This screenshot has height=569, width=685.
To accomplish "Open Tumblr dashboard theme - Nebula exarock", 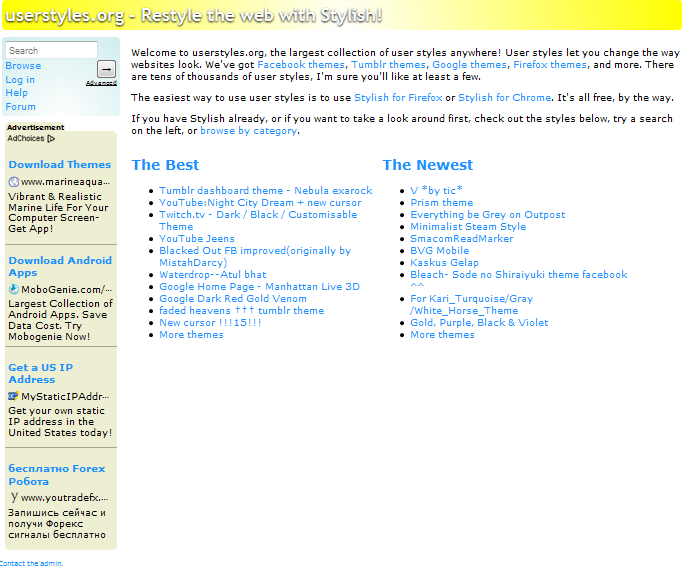I will coord(266,191).
